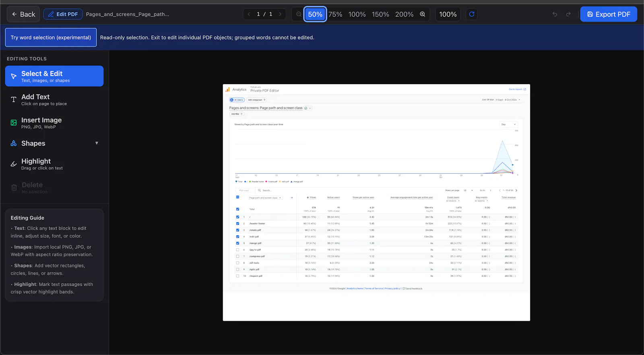
Task: Click the All Users chip in the PDF
Action: (237, 100)
